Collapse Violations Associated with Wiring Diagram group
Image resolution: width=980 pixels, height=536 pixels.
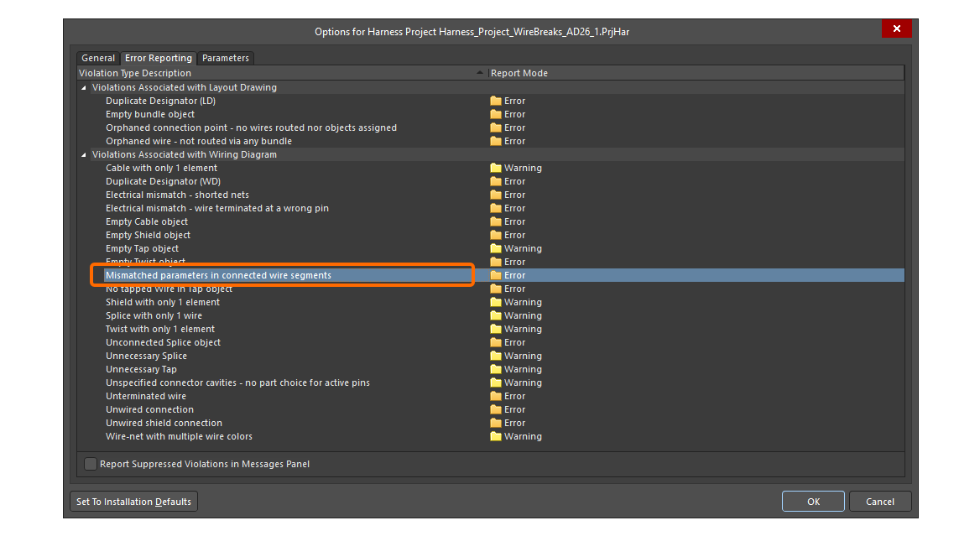[x=83, y=154]
